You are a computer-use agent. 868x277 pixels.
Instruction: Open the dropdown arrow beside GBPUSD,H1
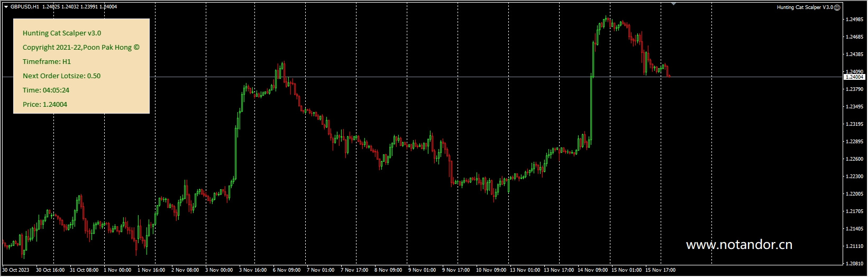(x=6, y=7)
